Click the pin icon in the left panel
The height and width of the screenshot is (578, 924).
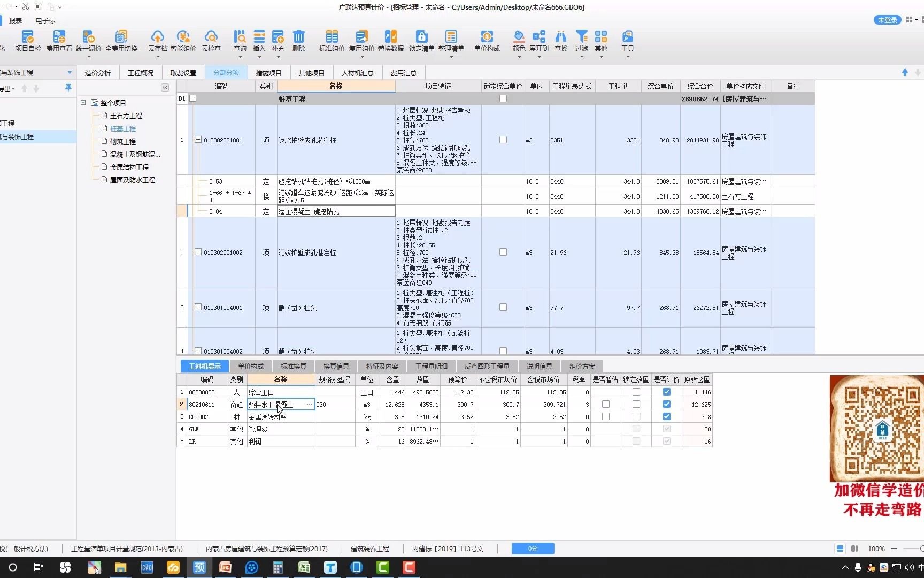68,88
